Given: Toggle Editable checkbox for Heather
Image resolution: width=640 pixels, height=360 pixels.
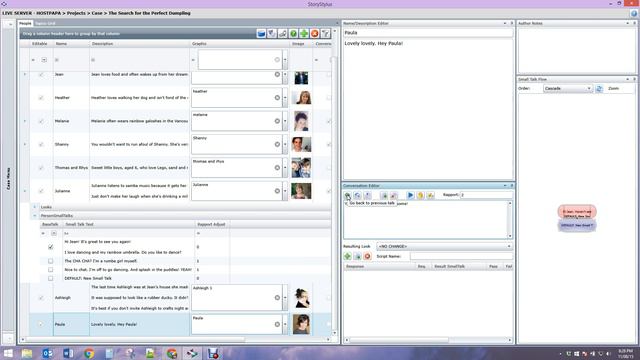Looking at the screenshot, I should tap(41, 98).
